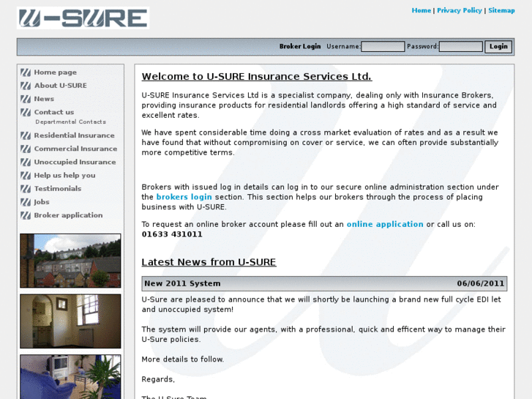Click the living room with blue sofa thumbnail
The height and width of the screenshot is (399, 532).
pyautogui.click(x=70, y=377)
